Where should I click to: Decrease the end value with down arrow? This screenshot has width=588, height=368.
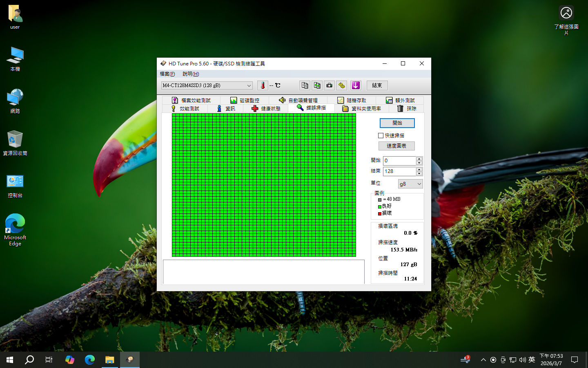click(419, 173)
